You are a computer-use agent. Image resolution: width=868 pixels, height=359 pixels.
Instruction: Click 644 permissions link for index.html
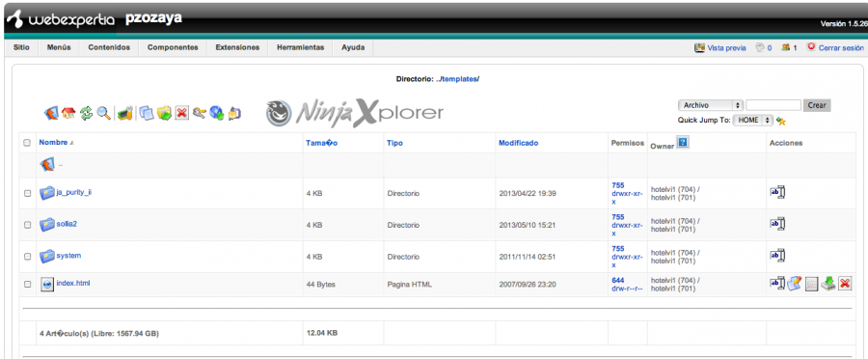tap(618, 280)
